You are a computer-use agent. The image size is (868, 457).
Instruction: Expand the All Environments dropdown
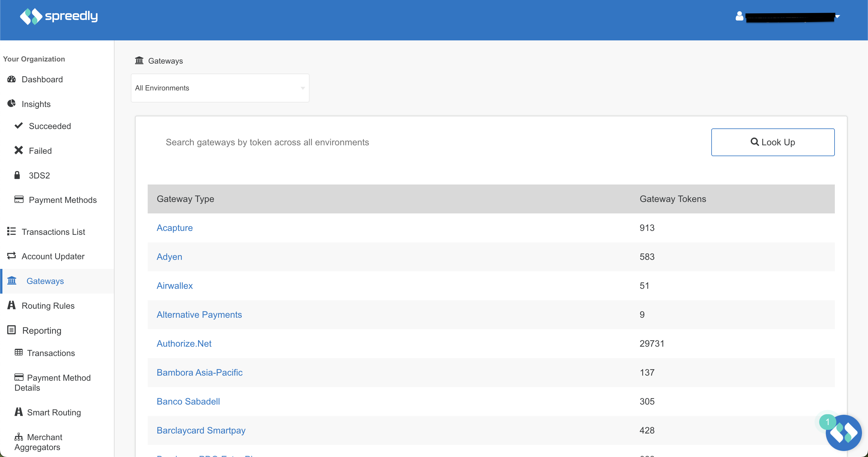(x=220, y=88)
